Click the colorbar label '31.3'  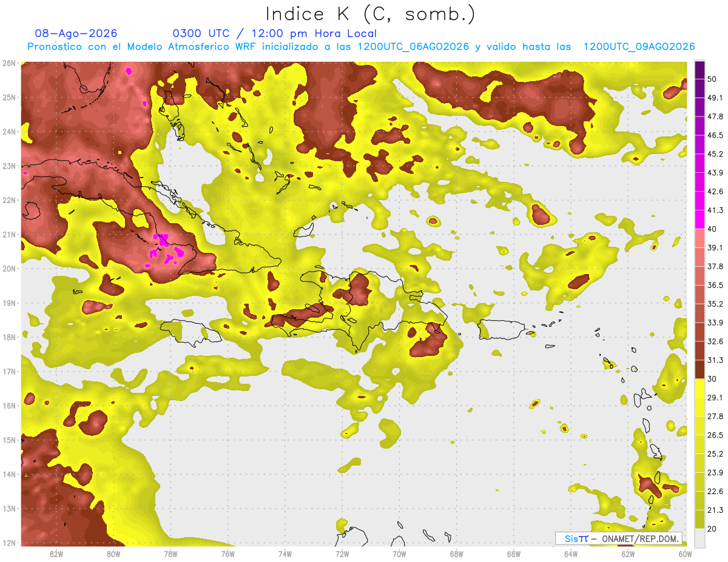click(715, 360)
